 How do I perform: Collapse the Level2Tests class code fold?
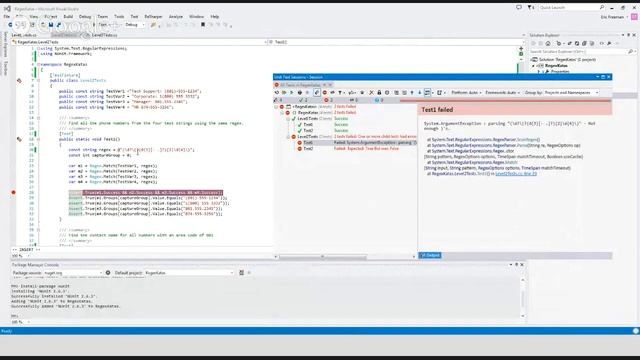(38, 81)
